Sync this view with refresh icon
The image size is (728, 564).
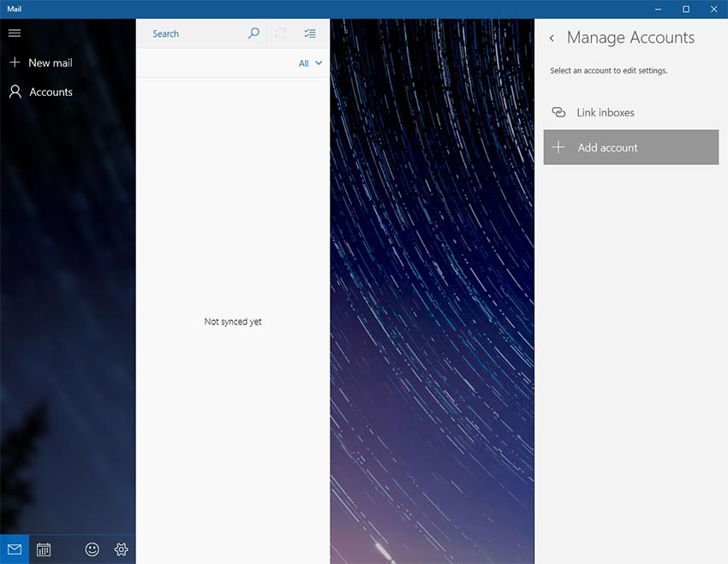(x=281, y=33)
